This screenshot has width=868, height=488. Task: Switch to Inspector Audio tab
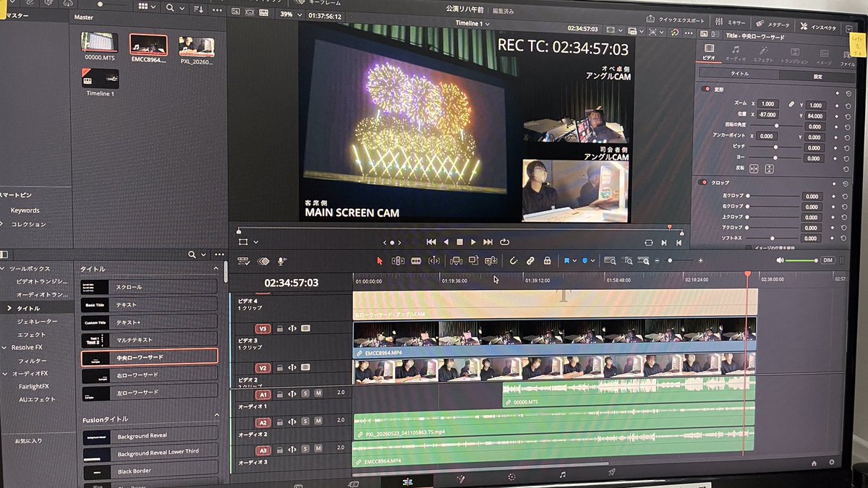tap(736, 53)
